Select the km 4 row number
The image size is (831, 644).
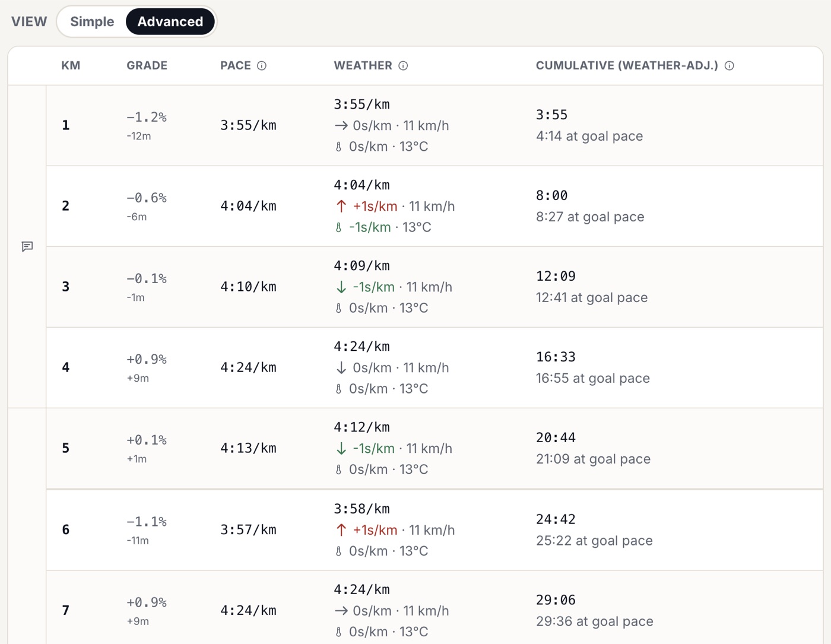(66, 367)
